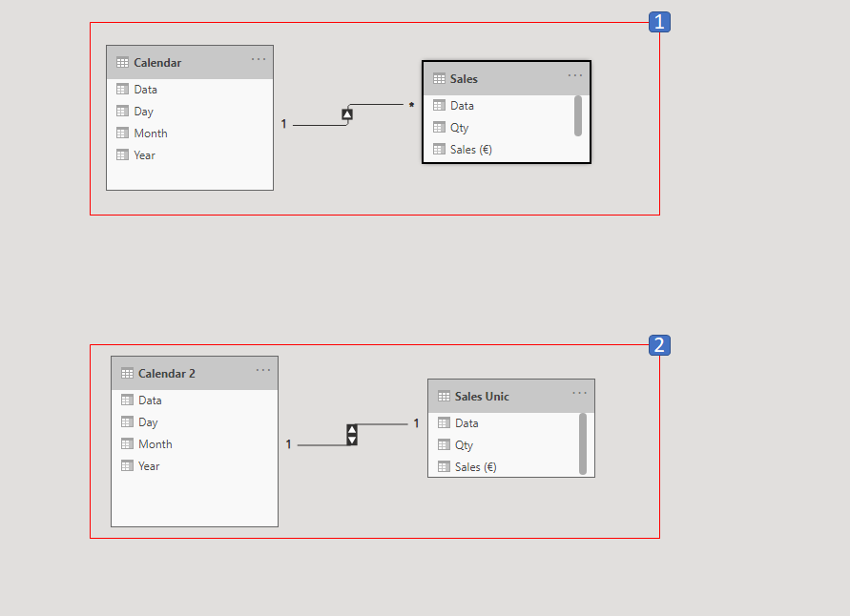
Task: Select the Month field in Calendar 2 table
Action: (195, 444)
